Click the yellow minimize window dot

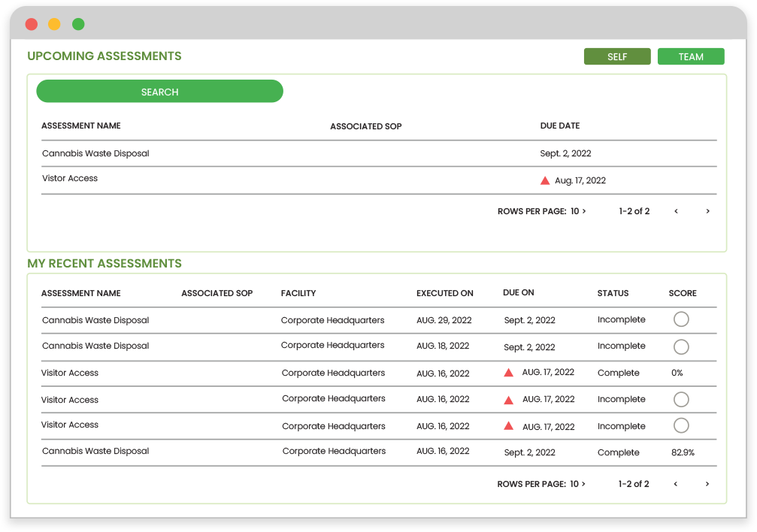55,23
